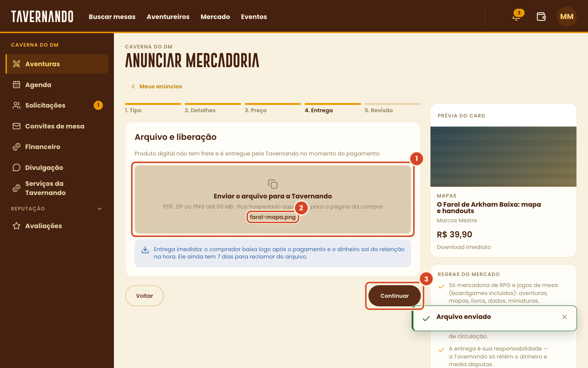
Task: Jump to step 3. Preço
Action: pos(273,109)
